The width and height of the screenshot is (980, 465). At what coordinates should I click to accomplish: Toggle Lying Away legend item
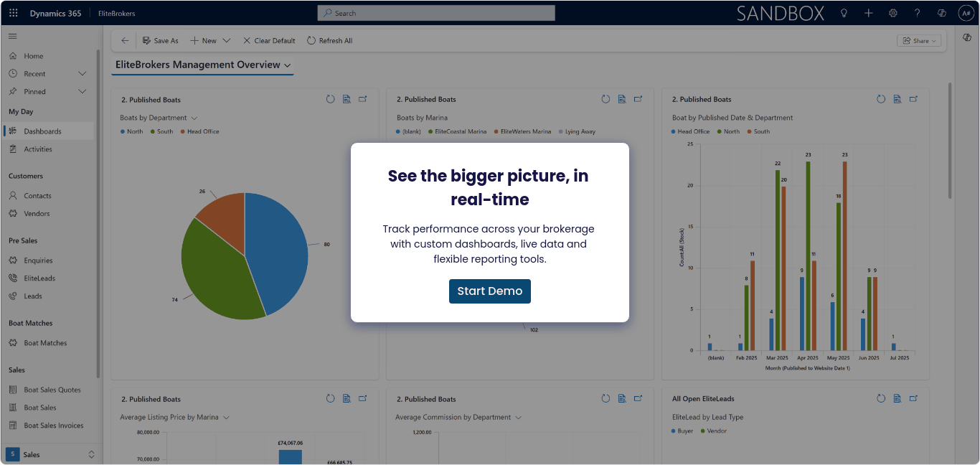[577, 131]
